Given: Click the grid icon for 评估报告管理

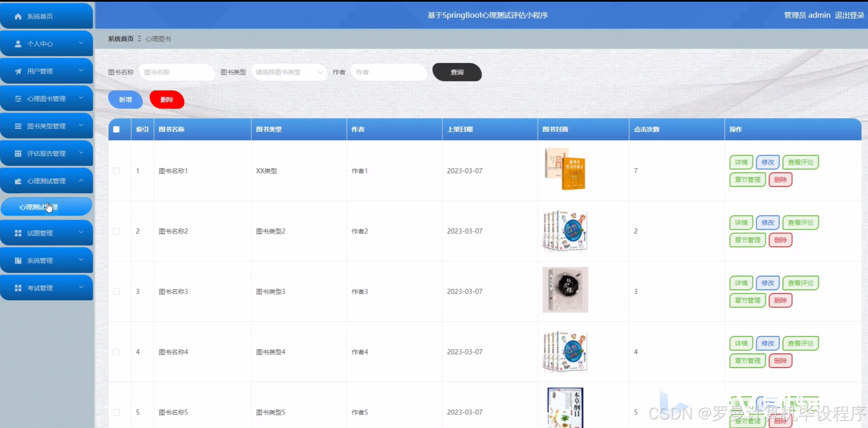Looking at the screenshot, I should click(18, 154).
